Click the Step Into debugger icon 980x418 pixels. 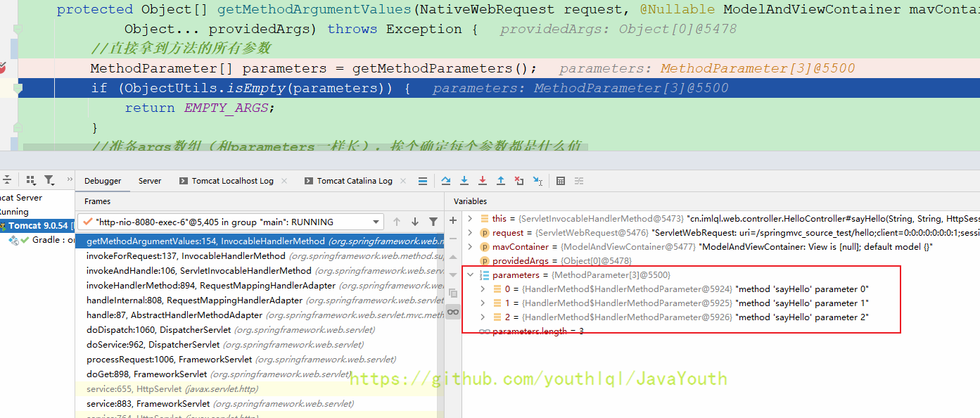coord(464,181)
